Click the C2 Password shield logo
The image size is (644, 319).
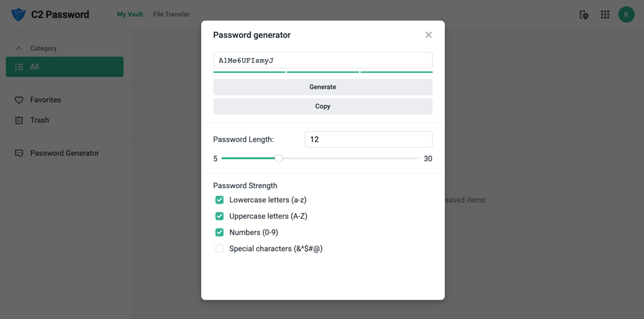coord(19,14)
